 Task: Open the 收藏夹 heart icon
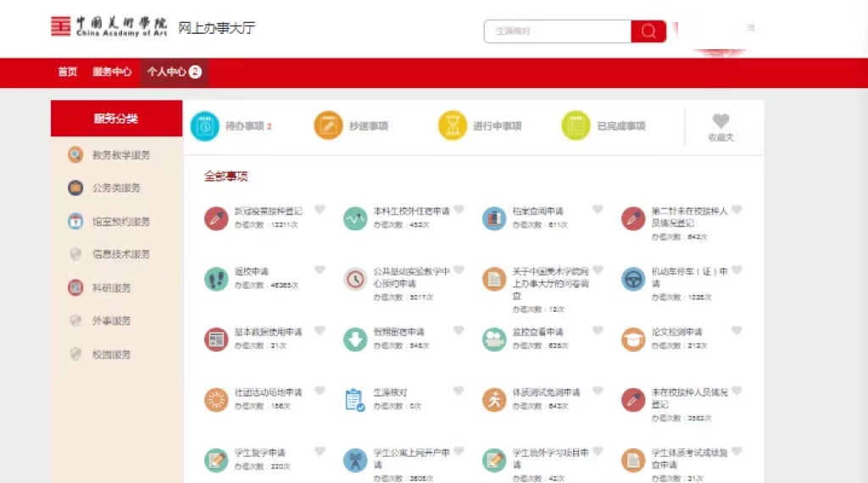click(x=721, y=121)
